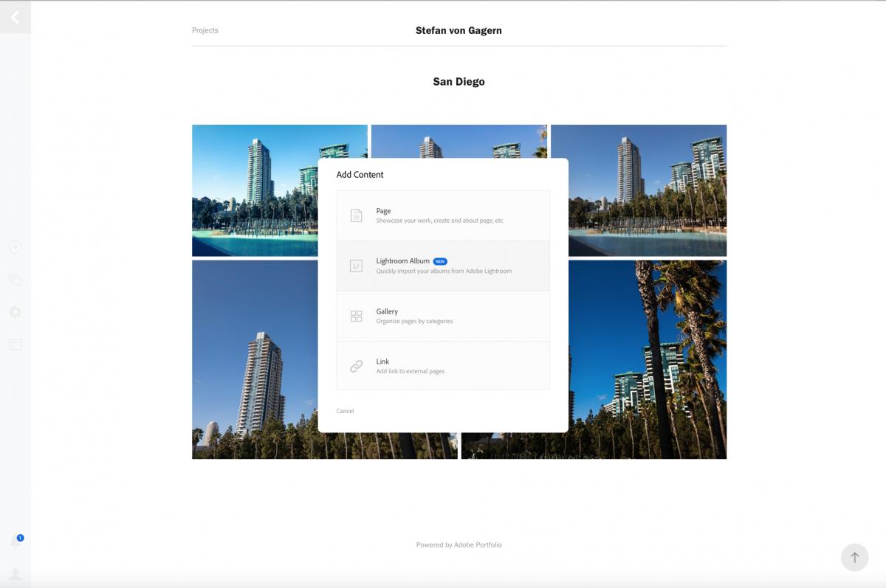Click the Page document icon in dialog
This screenshot has width=886, height=588.
tap(356, 215)
